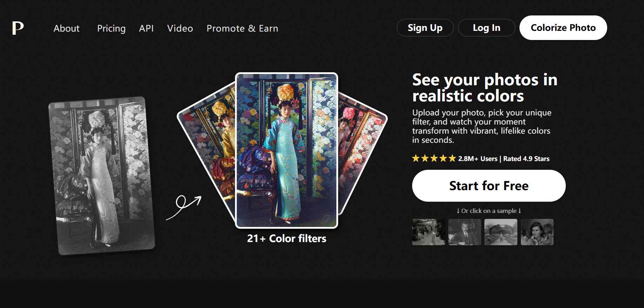Image resolution: width=644 pixels, height=308 pixels.
Task: Pick the sample portrait of pensive woman
Action: coord(537,232)
